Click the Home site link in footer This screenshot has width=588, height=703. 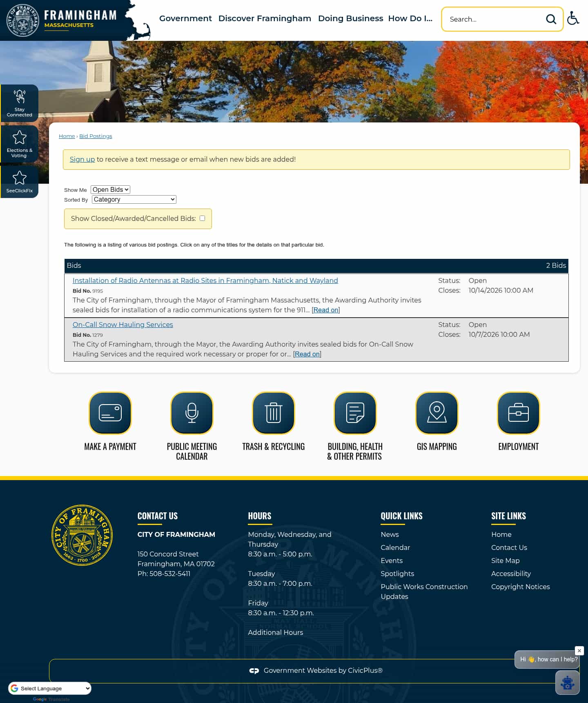coord(501,534)
